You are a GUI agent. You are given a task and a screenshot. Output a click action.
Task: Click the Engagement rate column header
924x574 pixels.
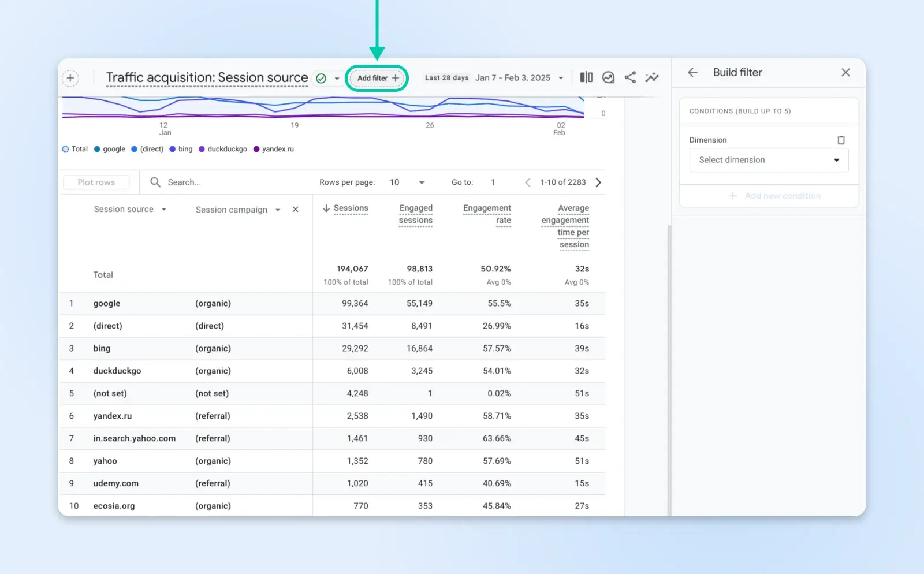pyautogui.click(x=487, y=214)
